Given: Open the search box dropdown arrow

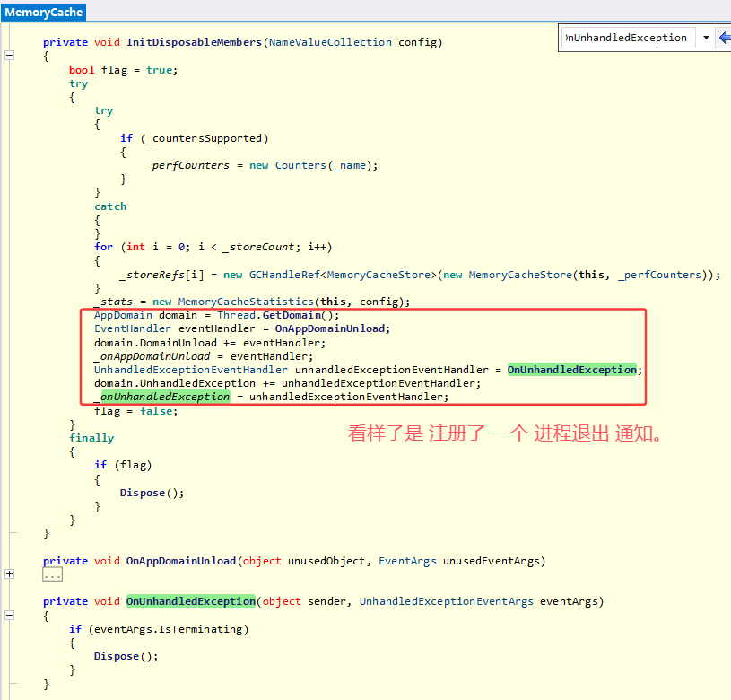Looking at the screenshot, I should (x=706, y=38).
